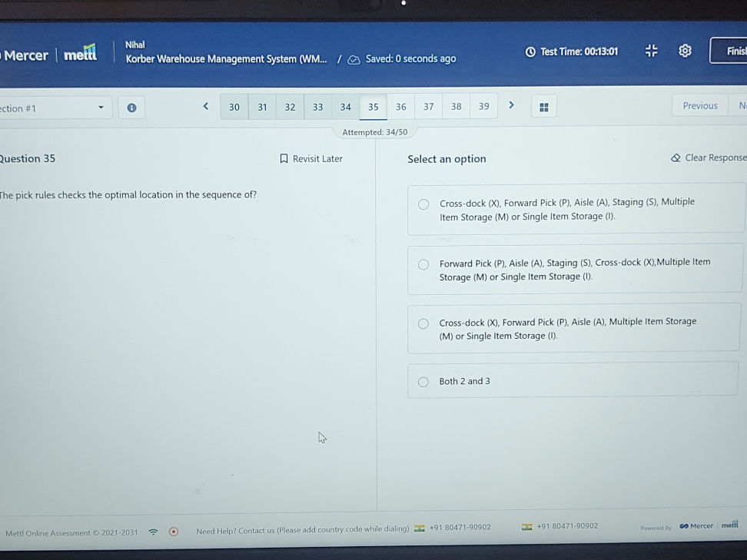
Task: Click the Test Time clock icon
Action: pos(530,51)
